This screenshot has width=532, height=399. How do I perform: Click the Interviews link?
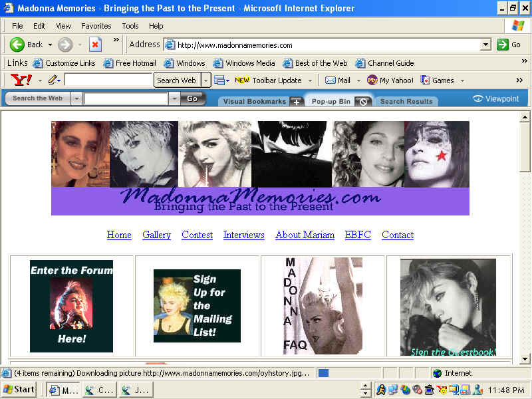pyautogui.click(x=243, y=235)
